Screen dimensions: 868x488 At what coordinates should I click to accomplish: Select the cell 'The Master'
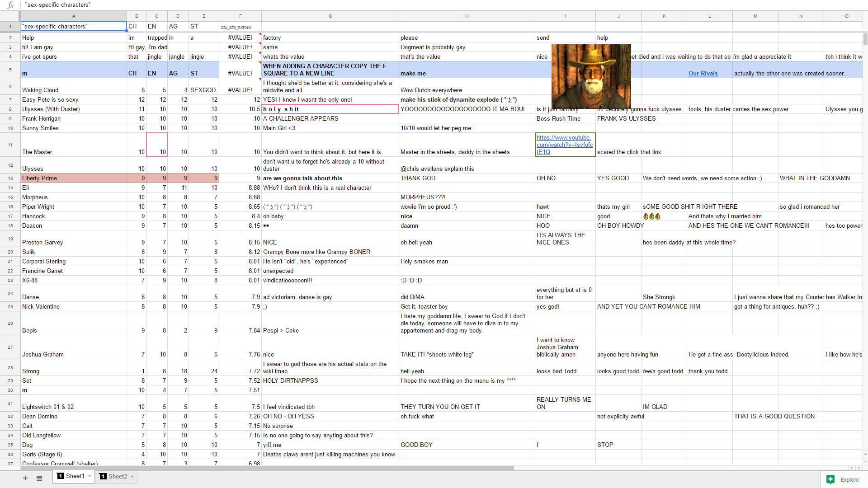74,145
